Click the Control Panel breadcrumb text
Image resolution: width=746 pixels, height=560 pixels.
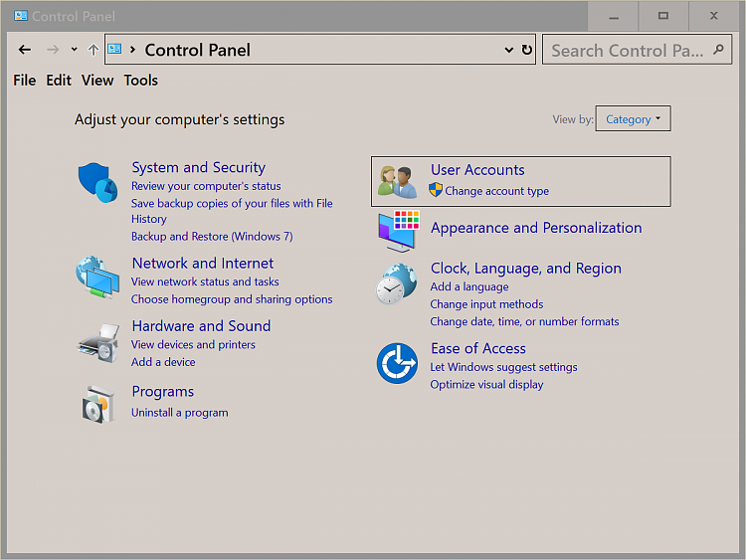(198, 50)
